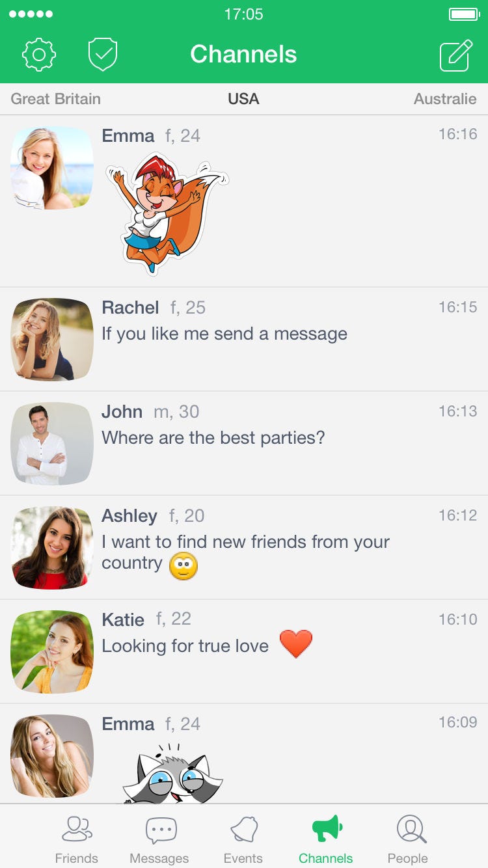Open Rachel's profile photo
This screenshot has width=488, height=868.
click(x=52, y=339)
